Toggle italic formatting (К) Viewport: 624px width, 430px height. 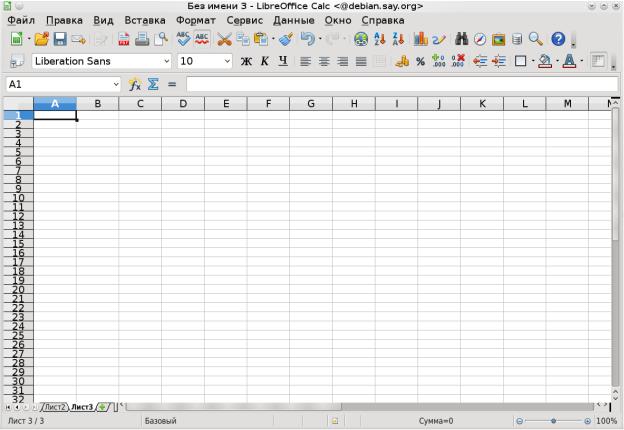[x=265, y=61]
